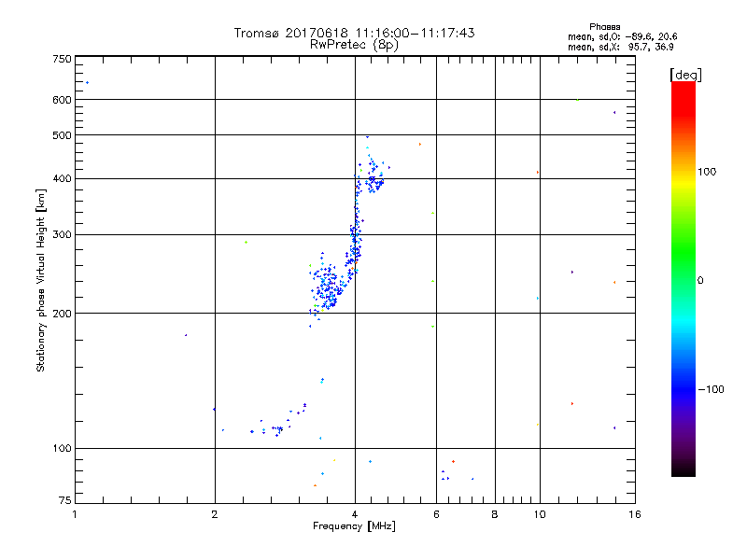Click the isolated blue point near 650 km at 1 MHz
The image size is (747, 560).
[87, 83]
